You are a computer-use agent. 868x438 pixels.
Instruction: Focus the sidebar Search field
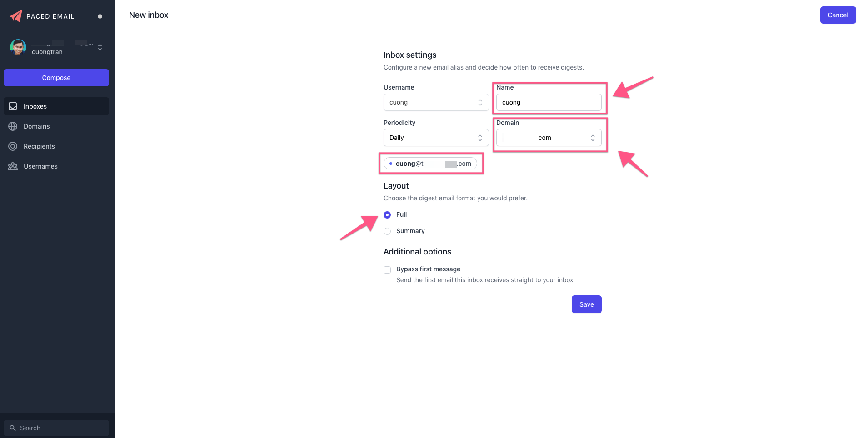click(56, 428)
